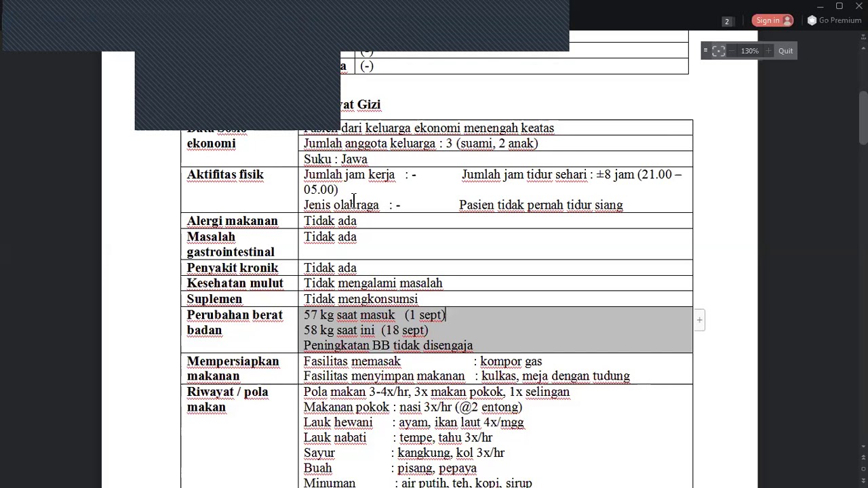
Task: Open the floating toolbar menu icon
Action: (705, 51)
